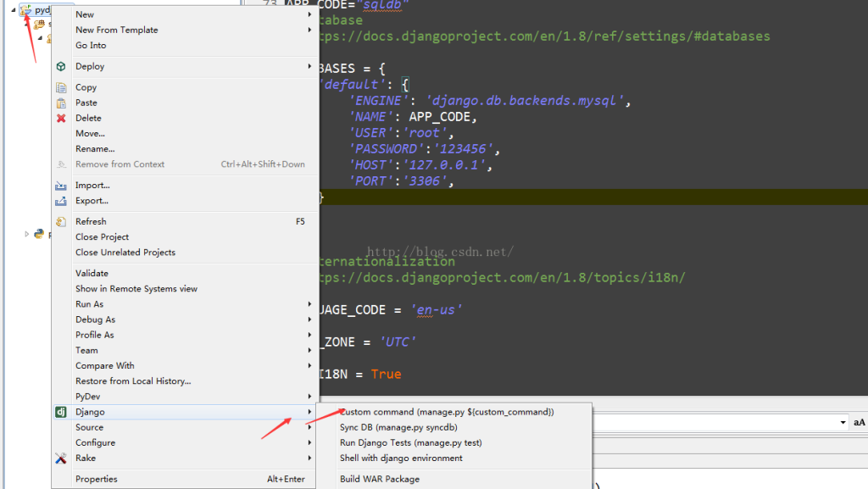Image resolution: width=868 pixels, height=489 pixels.
Task: Toggle the aA case-sensitive button
Action: click(860, 423)
